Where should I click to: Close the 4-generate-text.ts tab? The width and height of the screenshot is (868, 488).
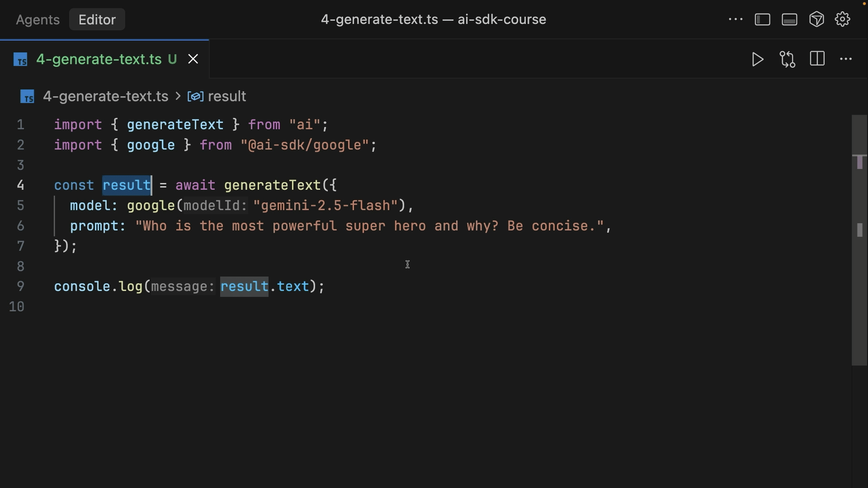[193, 59]
